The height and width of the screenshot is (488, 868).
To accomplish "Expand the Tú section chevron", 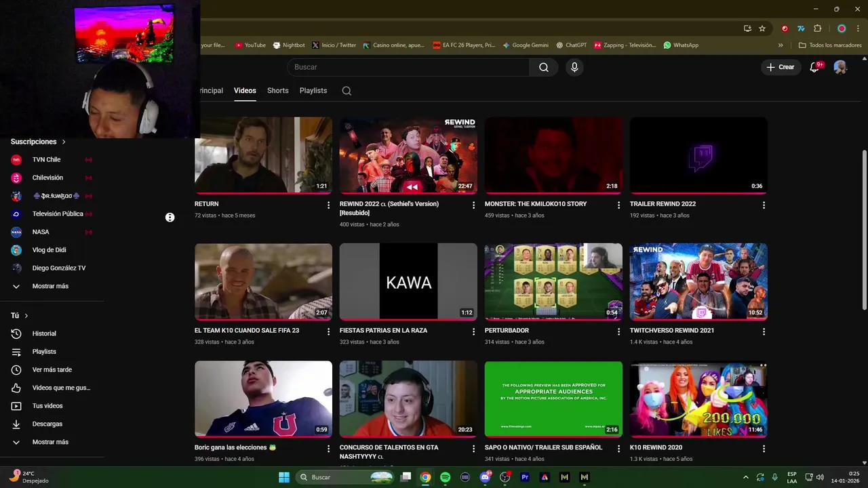I will point(26,316).
